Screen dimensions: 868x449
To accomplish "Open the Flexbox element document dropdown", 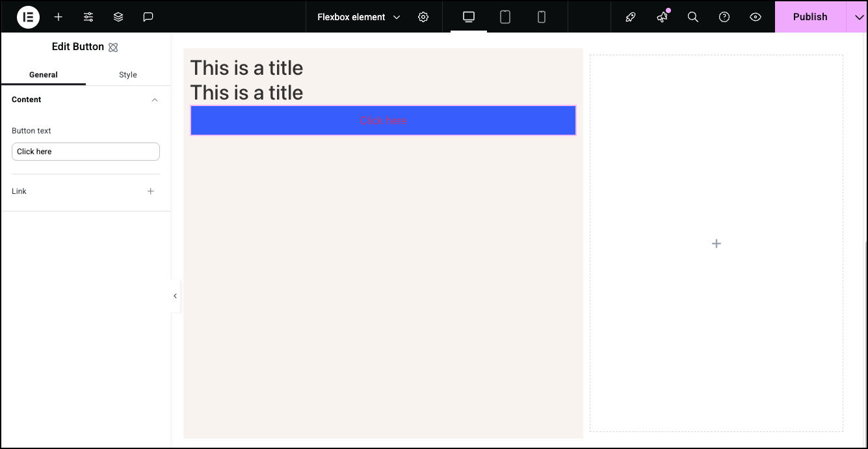I will [359, 17].
